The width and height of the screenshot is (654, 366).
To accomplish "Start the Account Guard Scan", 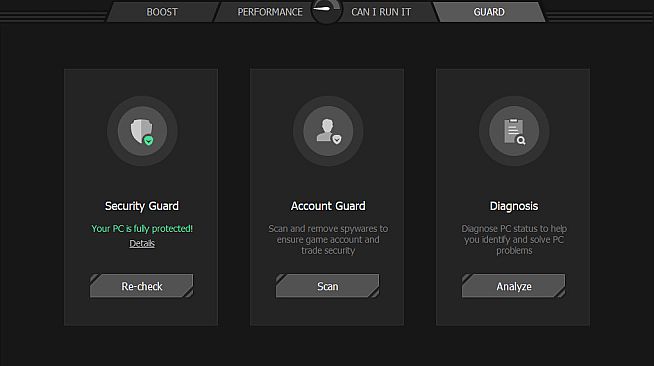I will point(328,286).
